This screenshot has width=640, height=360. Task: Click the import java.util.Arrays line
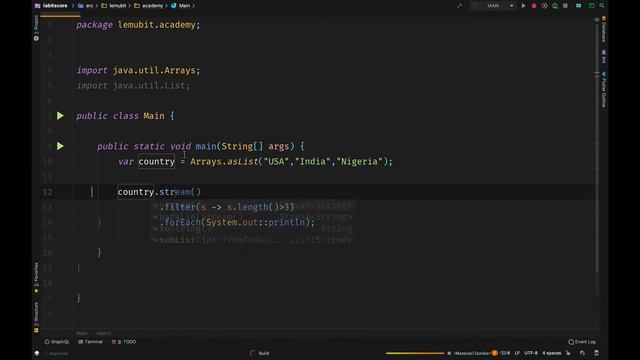tap(138, 70)
